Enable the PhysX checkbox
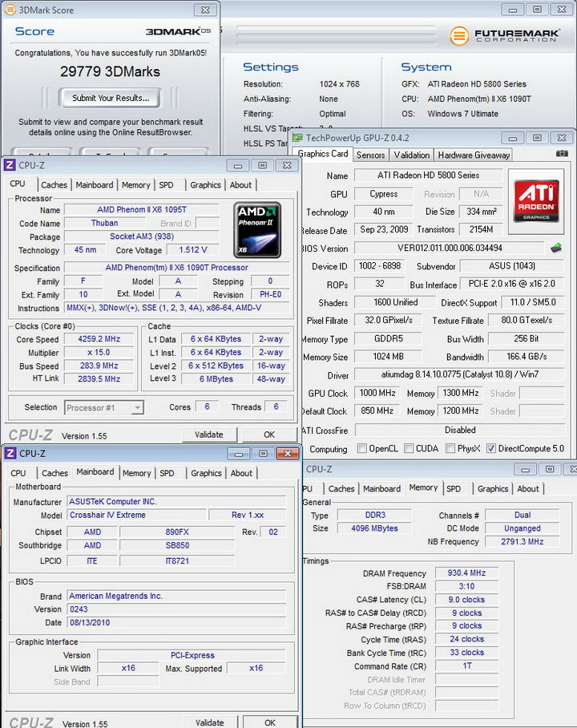The image size is (577, 728). [450, 448]
